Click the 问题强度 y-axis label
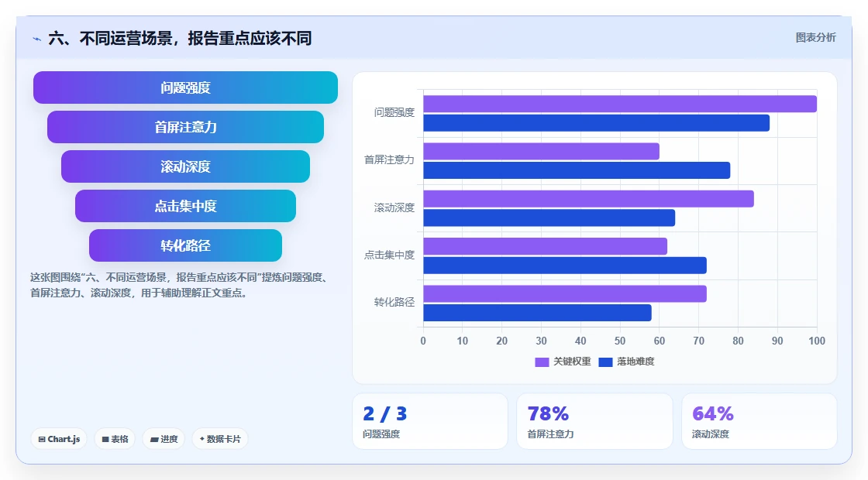The image size is (868, 480). coord(394,113)
